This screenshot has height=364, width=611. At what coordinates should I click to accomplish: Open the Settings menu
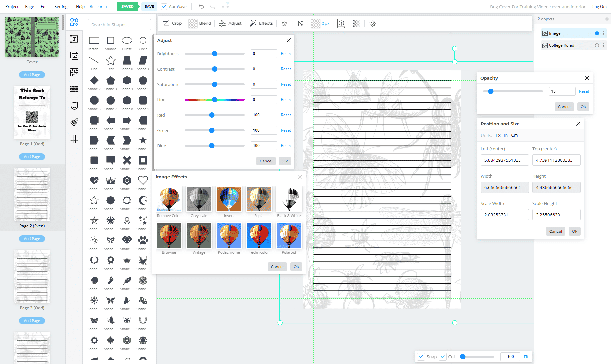click(x=62, y=7)
